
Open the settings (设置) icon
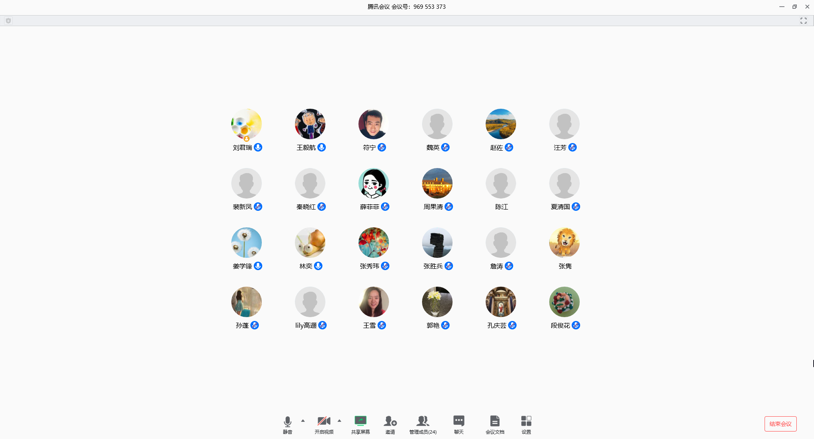tap(526, 424)
